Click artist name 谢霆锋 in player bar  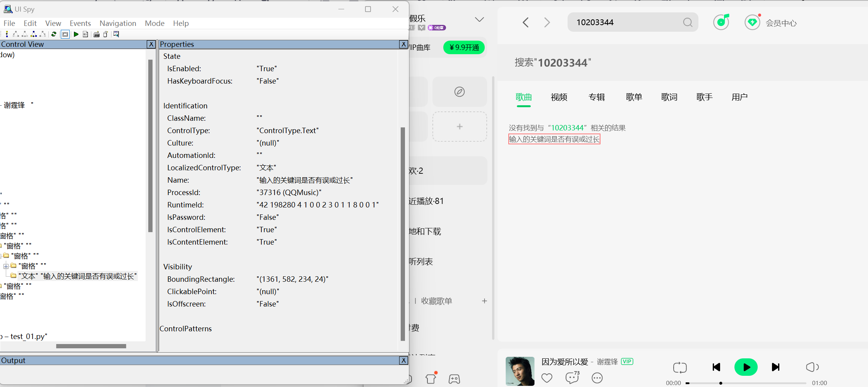tap(607, 362)
